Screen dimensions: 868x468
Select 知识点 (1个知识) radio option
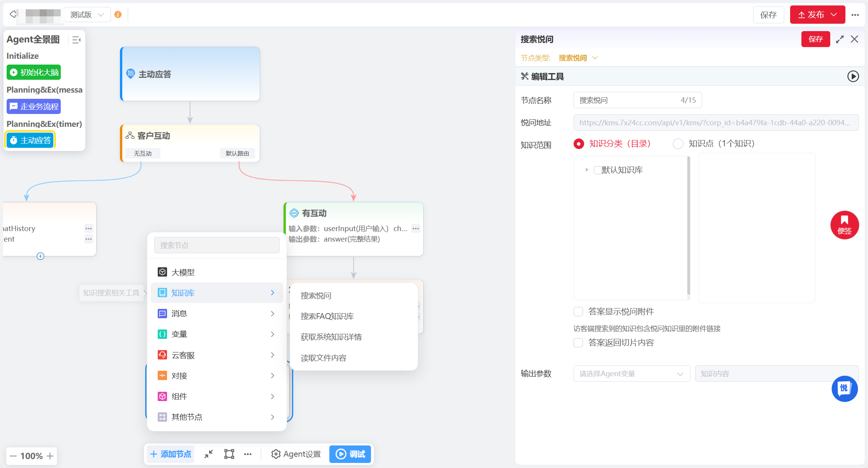click(678, 144)
